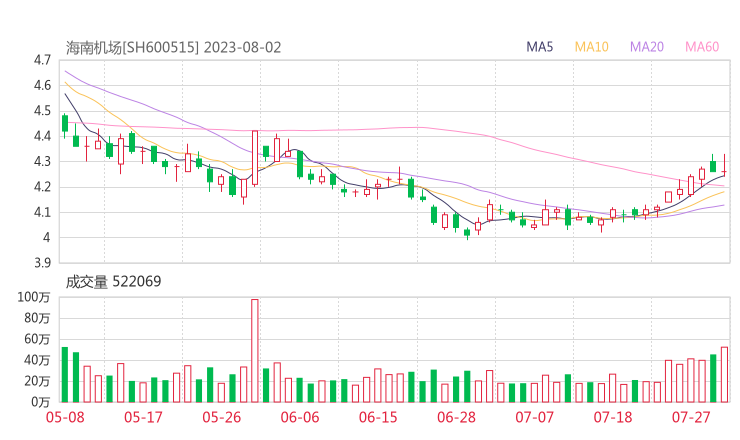Screen dimensions: 740x440
Task: Click the 4.4 price axis label
Action: [42, 136]
